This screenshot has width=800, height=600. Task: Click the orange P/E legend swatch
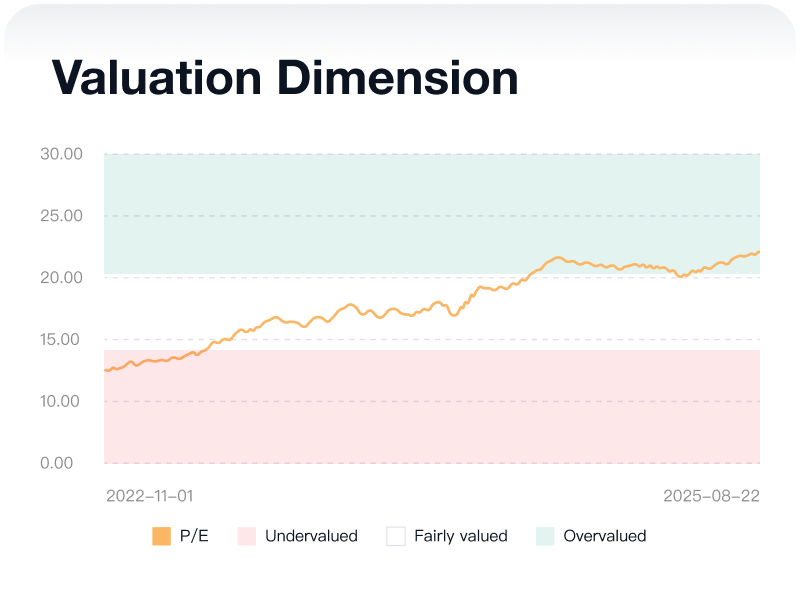[x=161, y=536]
